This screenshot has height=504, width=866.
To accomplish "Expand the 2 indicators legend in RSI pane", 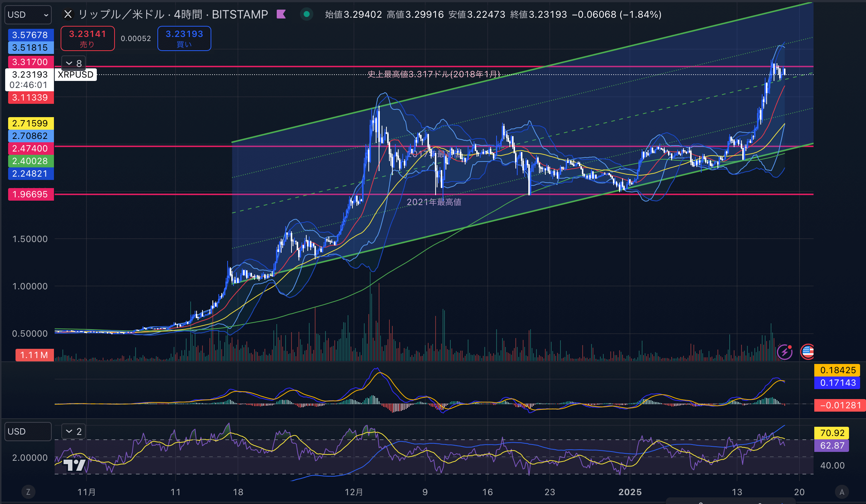I will click(74, 431).
